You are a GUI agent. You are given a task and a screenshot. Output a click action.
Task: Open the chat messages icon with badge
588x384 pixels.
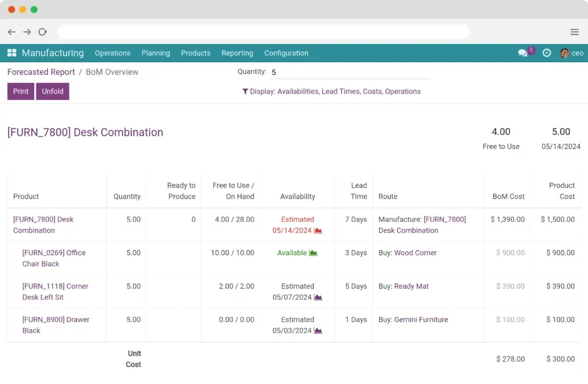pos(523,53)
